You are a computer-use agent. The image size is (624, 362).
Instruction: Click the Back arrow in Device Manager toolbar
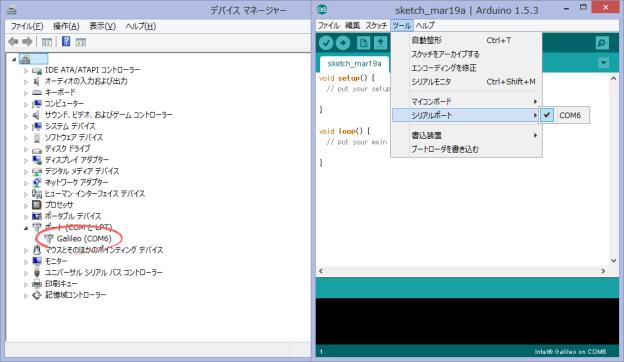click(x=14, y=41)
